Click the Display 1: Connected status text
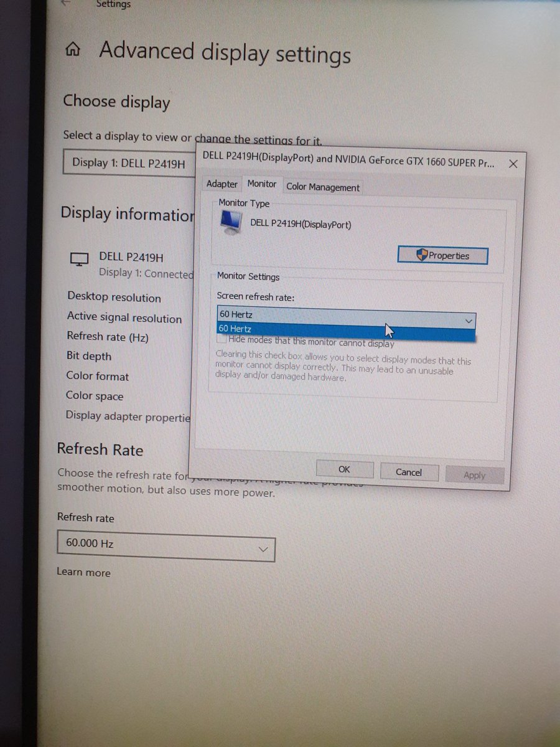The image size is (560, 747). pyautogui.click(x=146, y=273)
